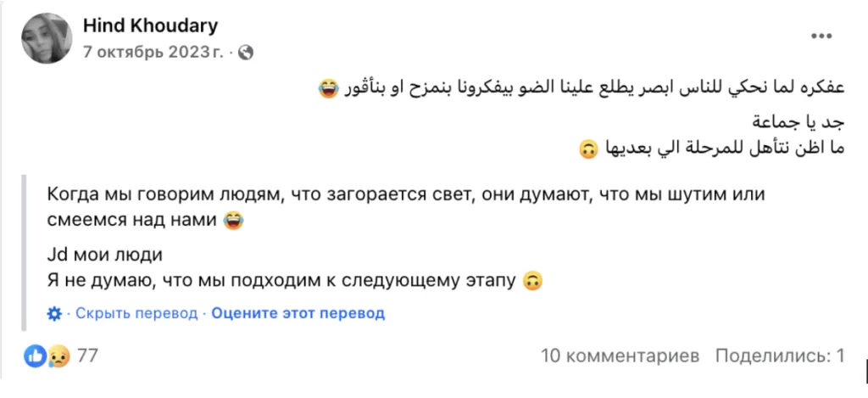Click the laughing emoji in the Russian translation
This screenshot has width=868, height=398.
pos(232,221)
